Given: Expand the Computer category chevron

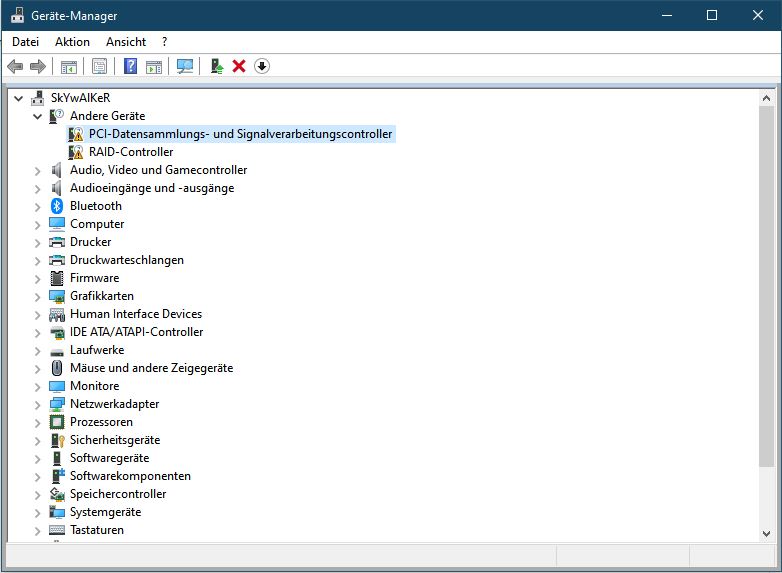Looking at the screenshot, I should pos(37,224).
